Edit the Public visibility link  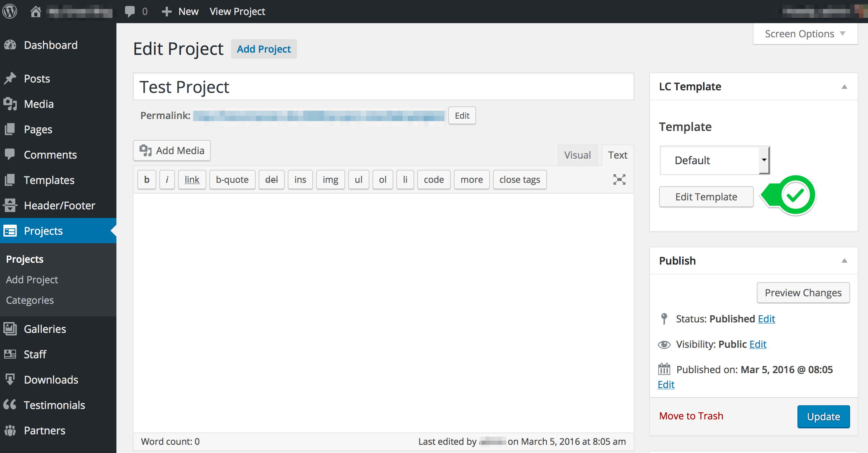758,344
